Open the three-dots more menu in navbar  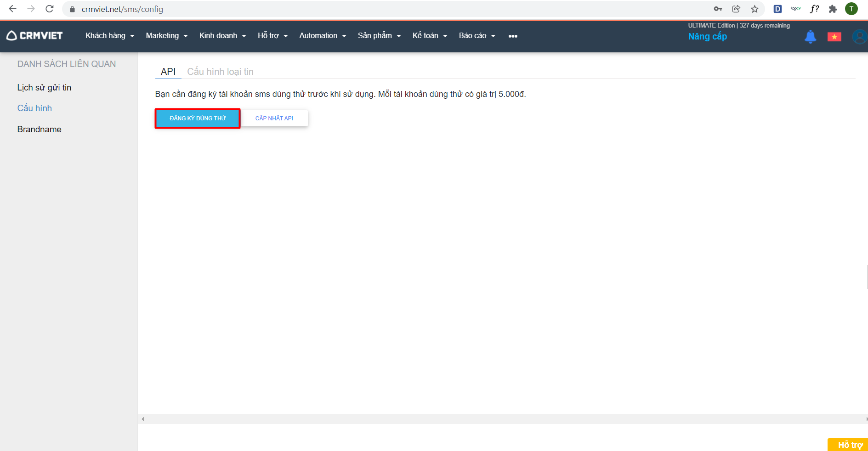click(x=513, y=36)
